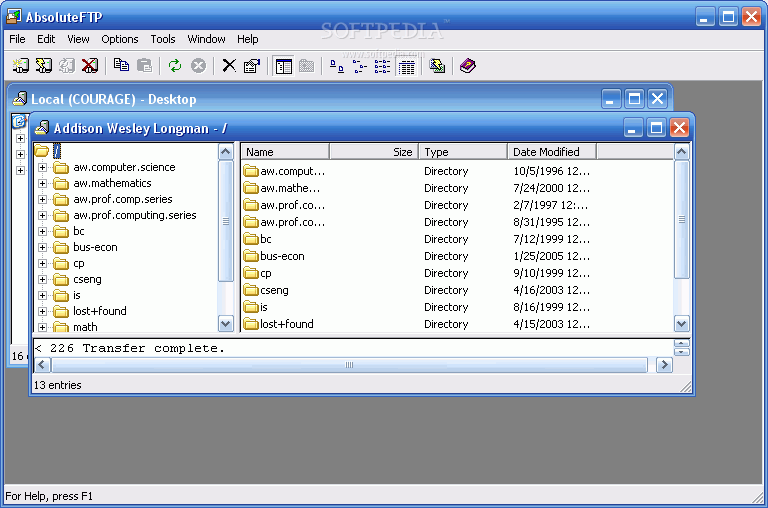Click the green Refresh arrows icon
Screen dimensions: 768x508
coord(175,66)
